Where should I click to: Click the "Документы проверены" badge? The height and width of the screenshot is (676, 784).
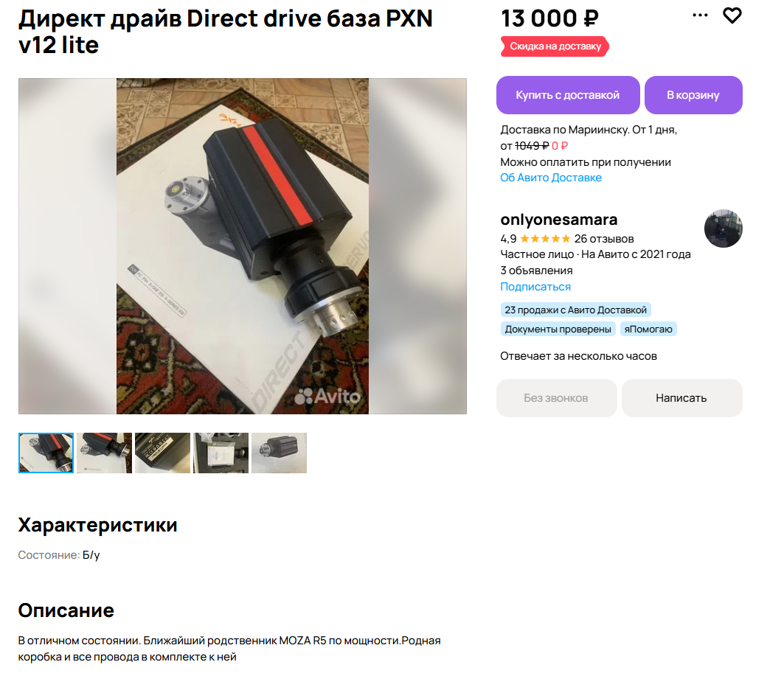tap(558, 330)
